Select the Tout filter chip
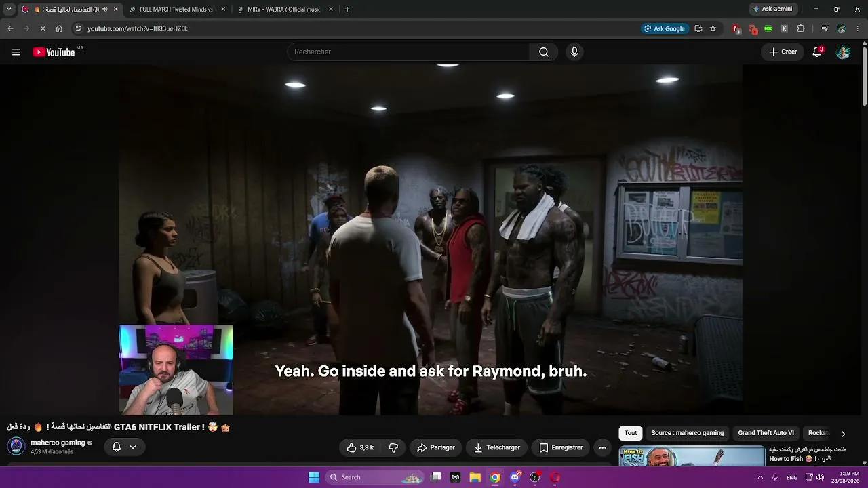Viewport: 868px width, 488px height. click(631, 433)
